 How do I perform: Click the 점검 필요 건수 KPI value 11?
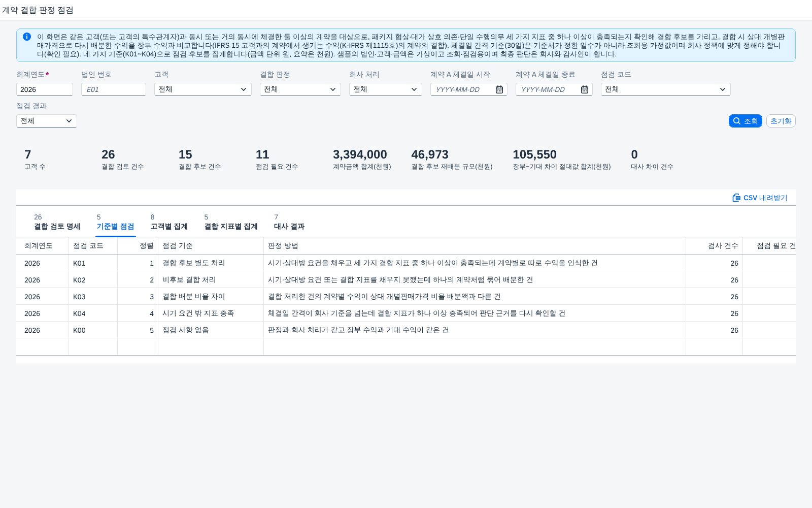click(x=262, y=154)
